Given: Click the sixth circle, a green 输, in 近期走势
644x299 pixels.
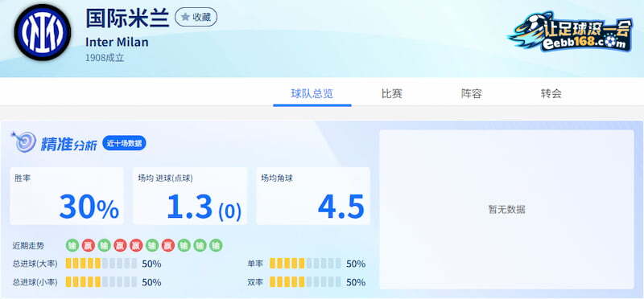Looking at the screenshot, I should 152,246.
